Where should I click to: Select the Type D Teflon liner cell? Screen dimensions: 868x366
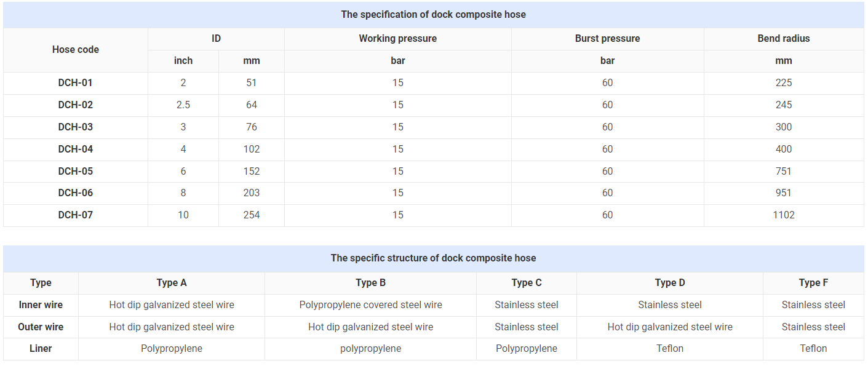pyautogui.click(x=670, y=349)
